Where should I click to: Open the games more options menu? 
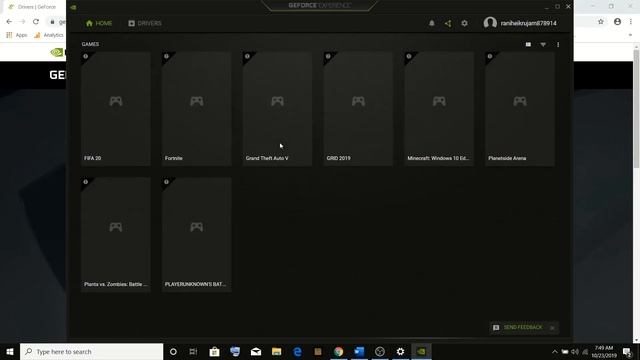558,44
